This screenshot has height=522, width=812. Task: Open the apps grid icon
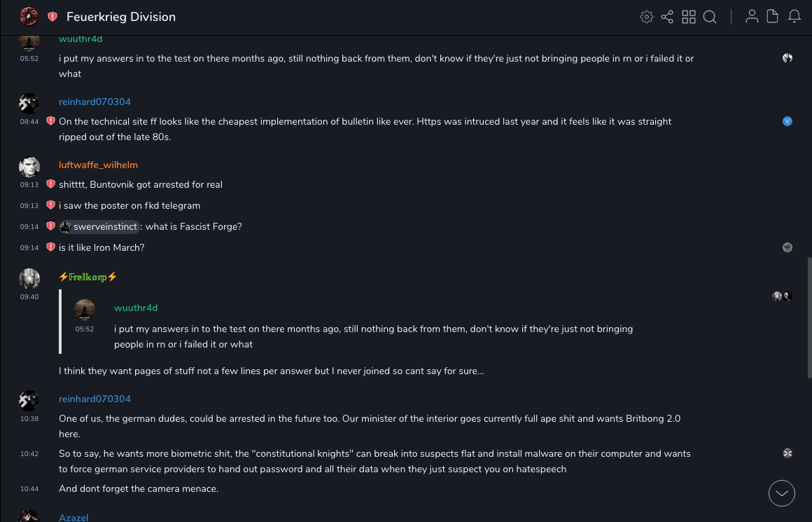(x=689, y=17)
